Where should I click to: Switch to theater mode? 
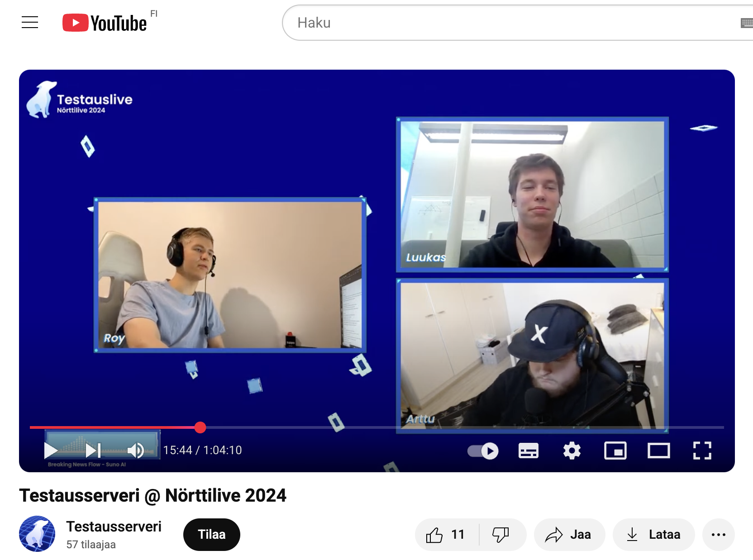click(x=658, y=451)
